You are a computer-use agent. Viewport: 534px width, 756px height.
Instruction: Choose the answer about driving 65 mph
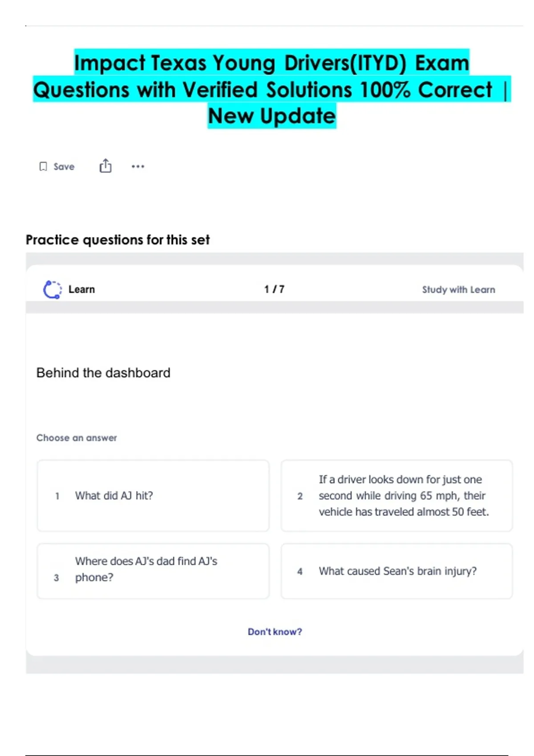click(403, 495)
